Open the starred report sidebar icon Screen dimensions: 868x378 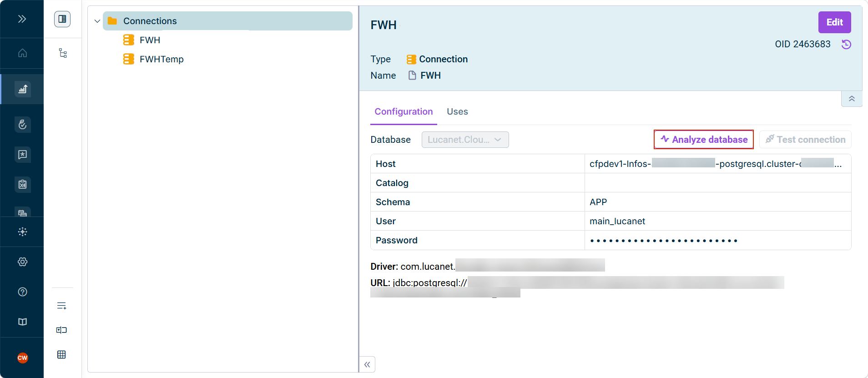pyautogui.click(x=22, y=155)
